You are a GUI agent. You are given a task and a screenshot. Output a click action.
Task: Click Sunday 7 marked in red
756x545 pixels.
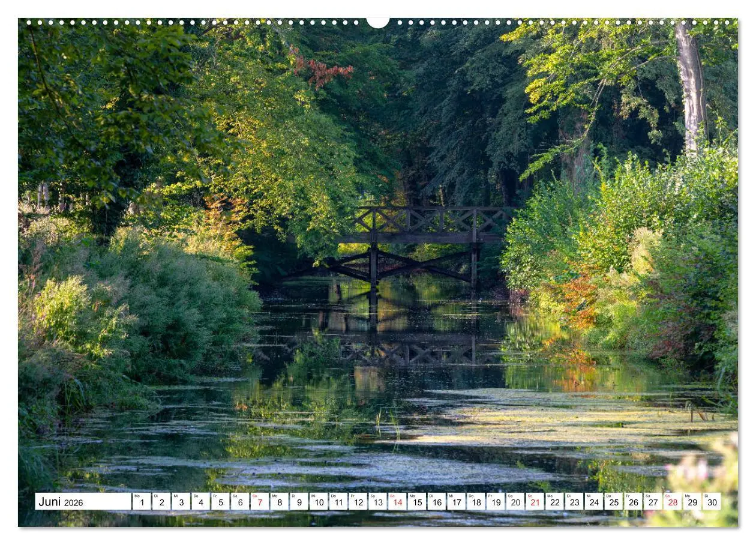click(260, 502)
